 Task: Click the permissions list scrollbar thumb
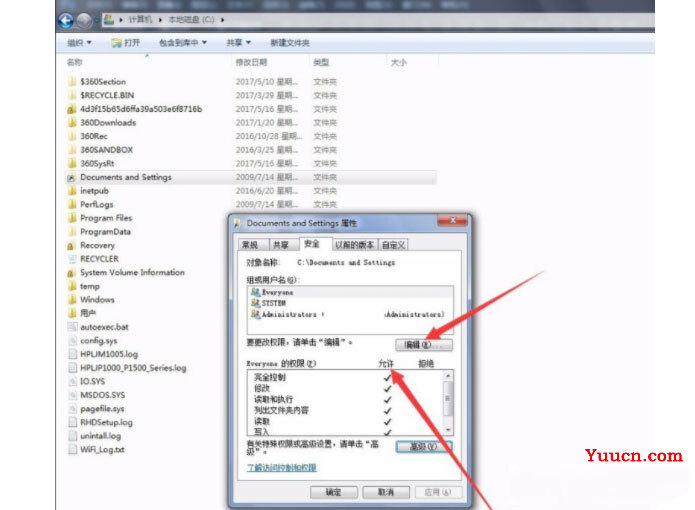tap(448, 398)
